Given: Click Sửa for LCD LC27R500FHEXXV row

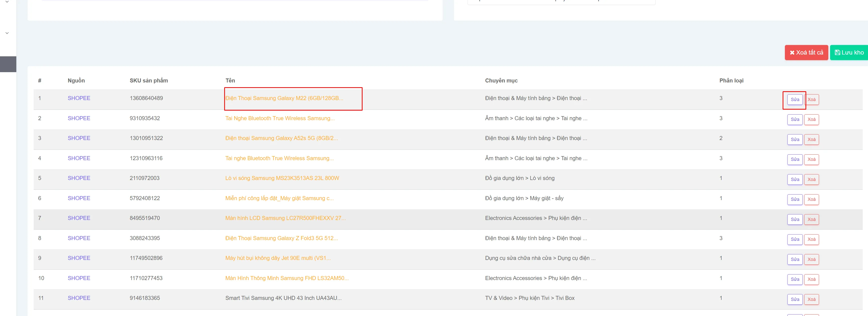Looking at the screenshot, I should pyautogui.click(x=795, y=219).
